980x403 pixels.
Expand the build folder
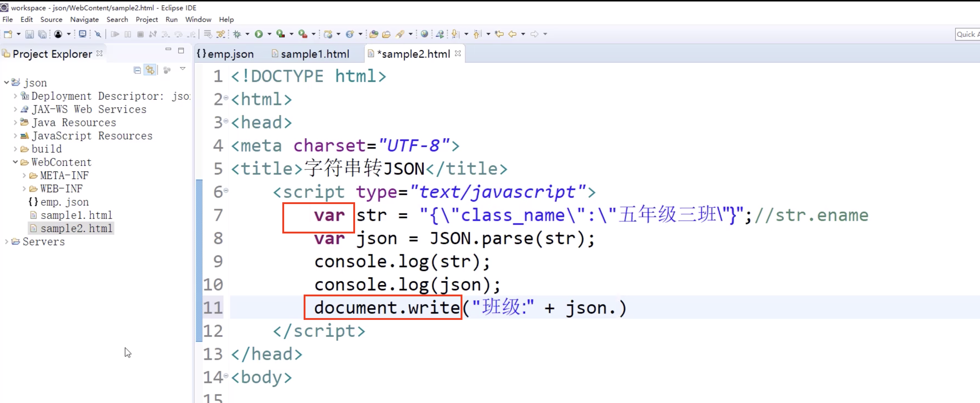15,149
